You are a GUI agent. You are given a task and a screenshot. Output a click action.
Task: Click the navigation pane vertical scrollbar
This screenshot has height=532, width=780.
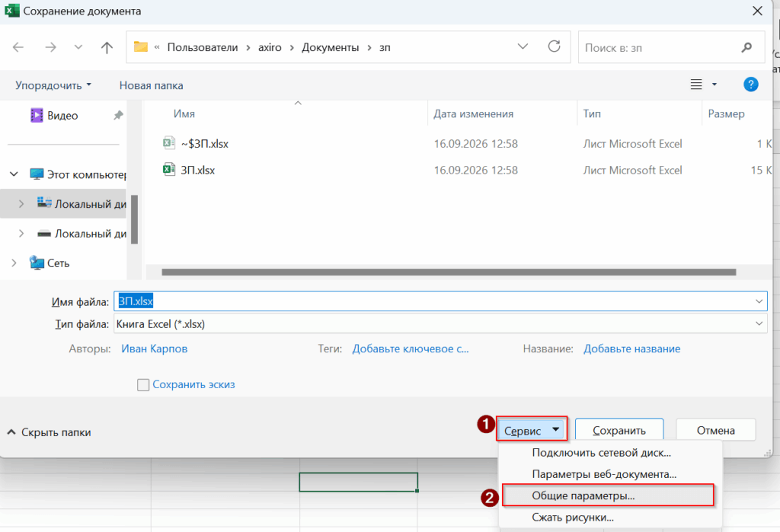[x=134, y=219]
